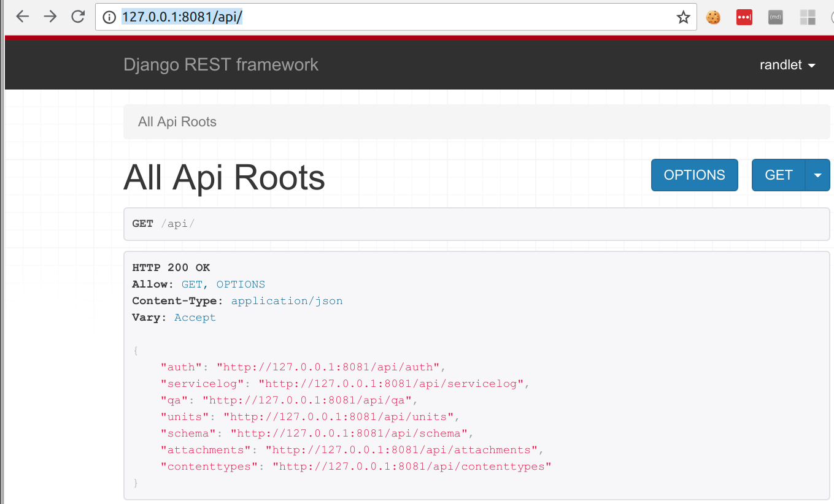The height and width of the screenshot is (504, 834).
Task: Click the application/json content type value
Action: coord(287,301)
